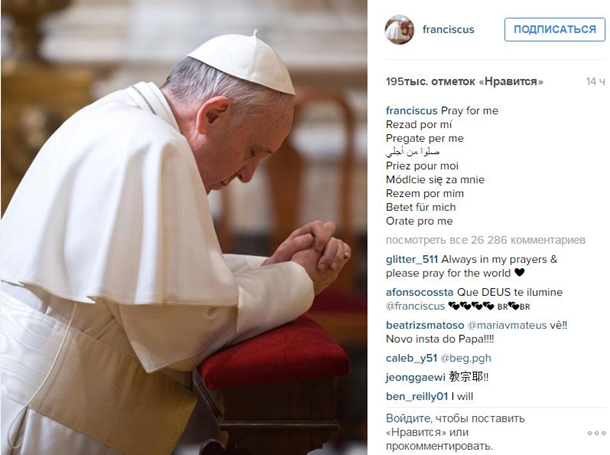Open the beatrizsmatoso commenter profile
This screenshot has width=610, height=455.
pyautogui.click(x=425, y=325)
